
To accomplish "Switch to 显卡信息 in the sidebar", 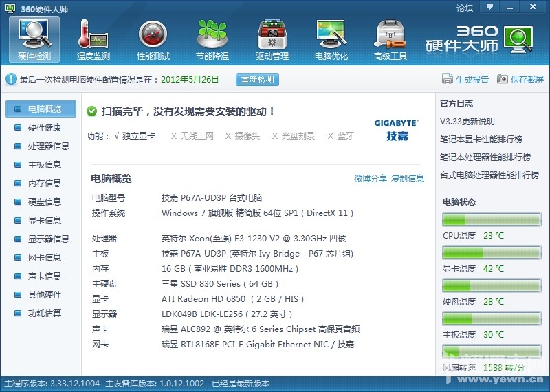I will pos(44,221).
